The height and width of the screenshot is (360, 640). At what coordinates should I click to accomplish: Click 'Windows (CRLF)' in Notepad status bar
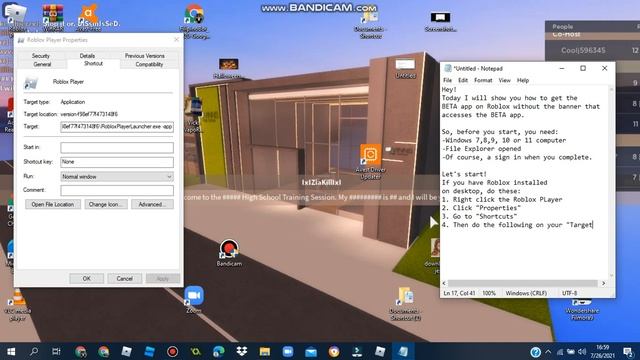click(526, 293)
